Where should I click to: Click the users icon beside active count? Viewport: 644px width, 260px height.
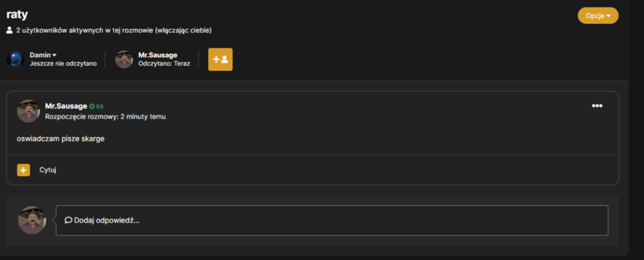tap(10, 30)
